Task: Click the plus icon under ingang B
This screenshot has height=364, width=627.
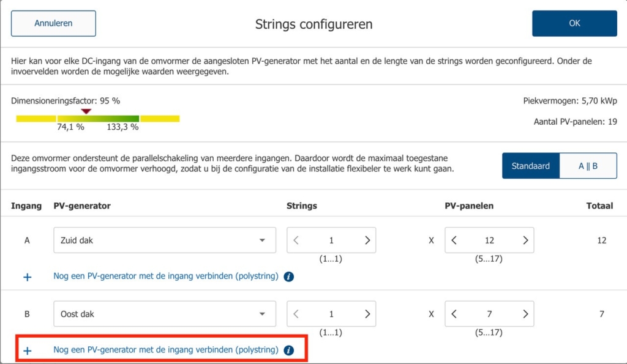Action: (27, 351)
